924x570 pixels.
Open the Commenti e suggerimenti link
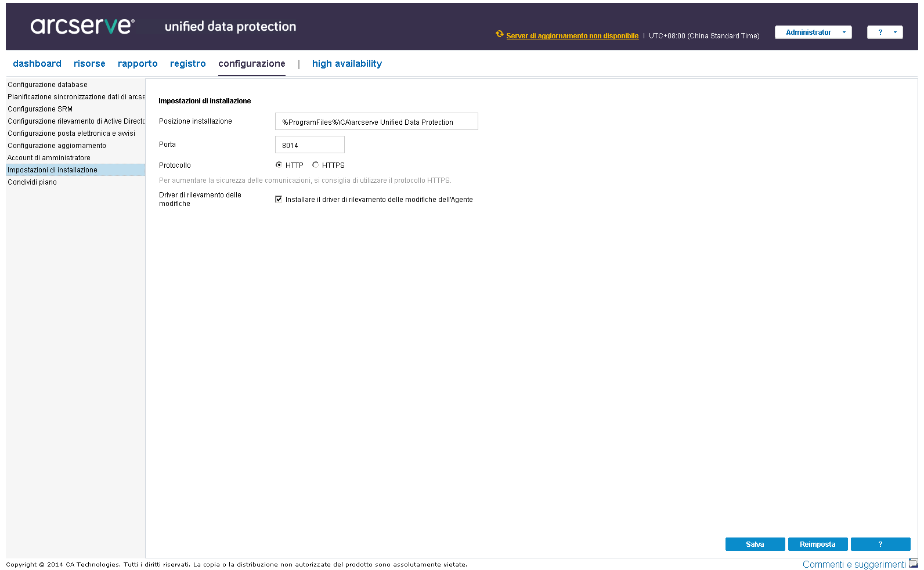pyautogui.click(x=853, y=564)
